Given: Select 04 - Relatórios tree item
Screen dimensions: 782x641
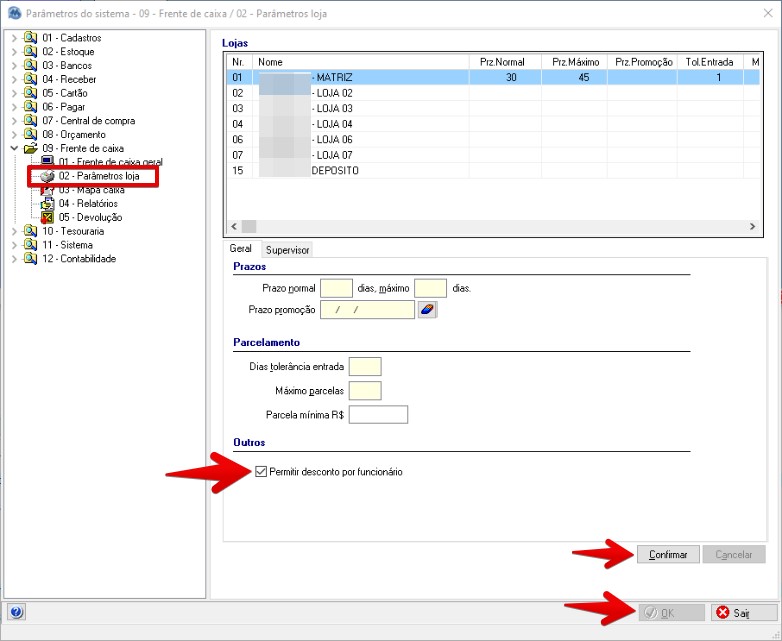Looking at the screenshot, I should coord(88,204).
